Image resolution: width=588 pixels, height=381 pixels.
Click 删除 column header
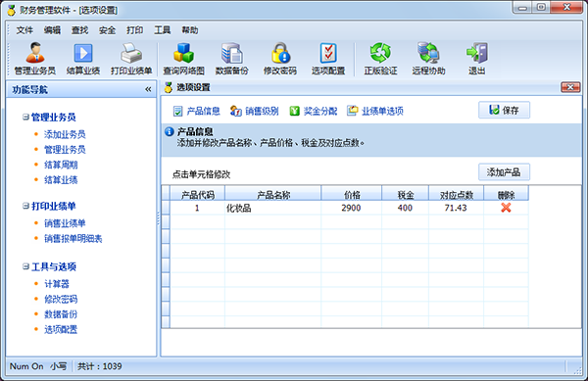(x=506, y=194)
